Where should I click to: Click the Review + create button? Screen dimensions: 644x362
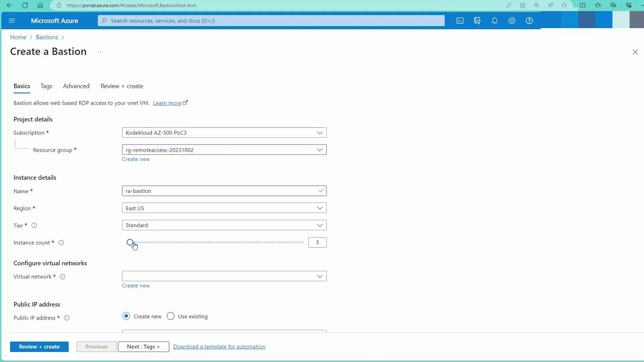pyautogui.click(x=39, y=347)
